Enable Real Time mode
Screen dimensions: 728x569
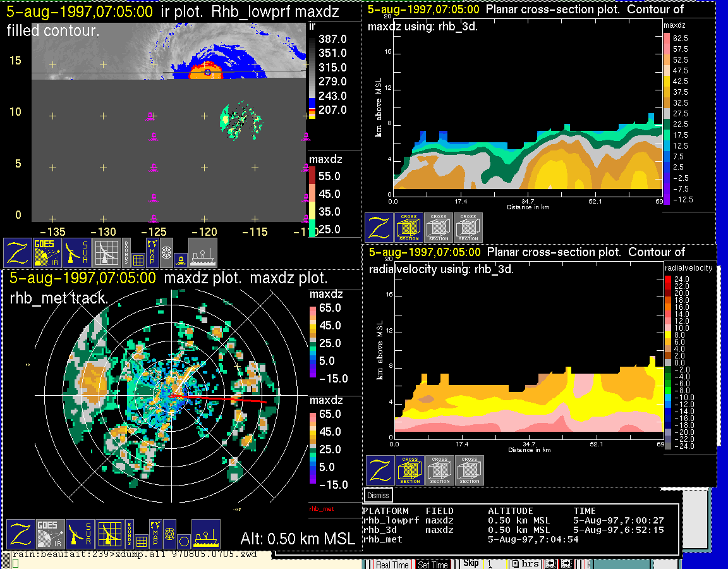click(x=392, y=565)
